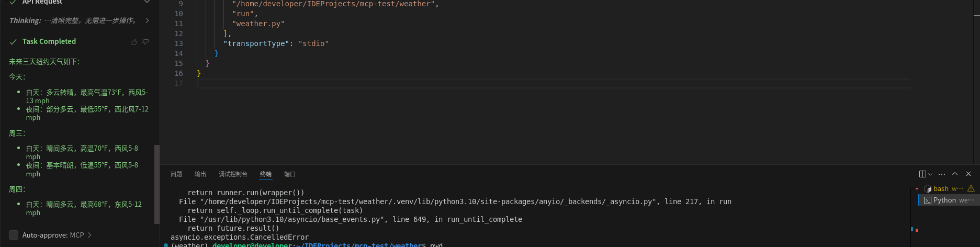980x247 pixels.
Task: Enable the Auto-approve checkbox
Action: coord(14,235)
